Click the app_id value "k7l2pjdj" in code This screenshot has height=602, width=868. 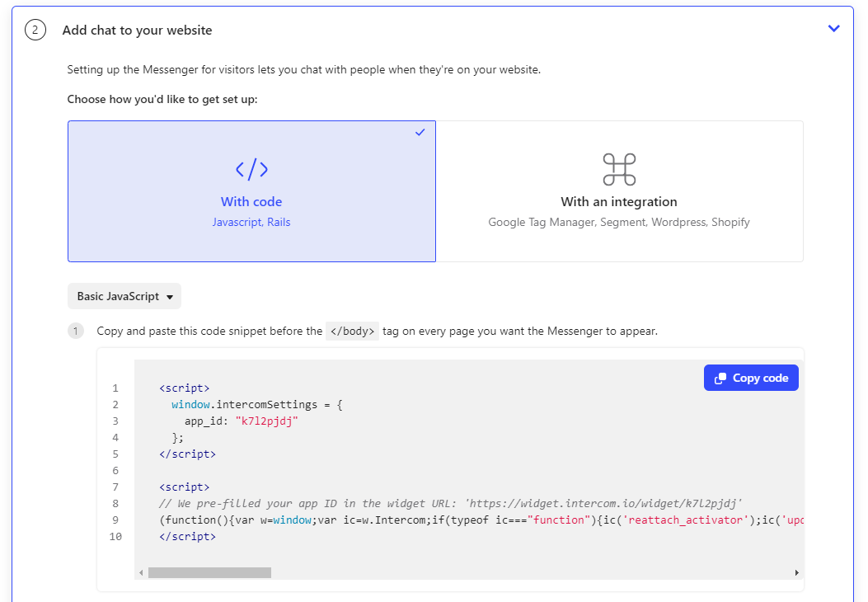pos(266,421)
